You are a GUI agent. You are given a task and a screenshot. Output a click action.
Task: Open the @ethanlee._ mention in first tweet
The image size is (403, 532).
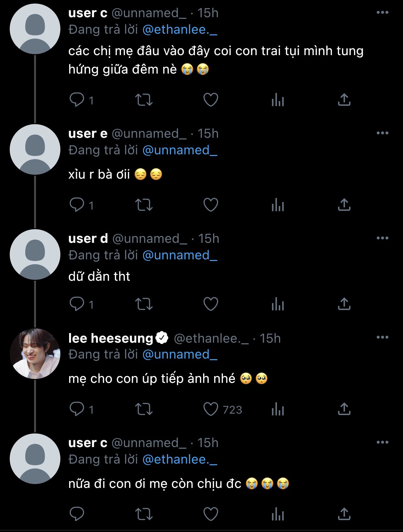point(180,30)
